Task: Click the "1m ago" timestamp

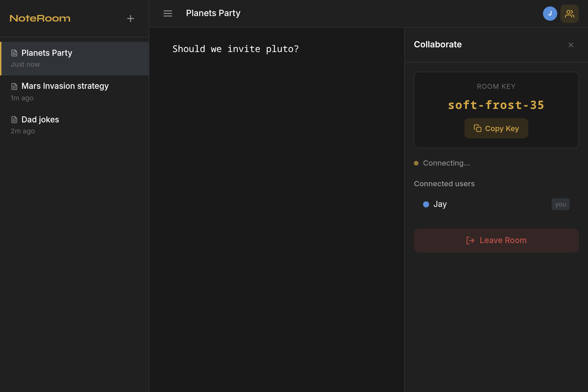Action: 22,98
